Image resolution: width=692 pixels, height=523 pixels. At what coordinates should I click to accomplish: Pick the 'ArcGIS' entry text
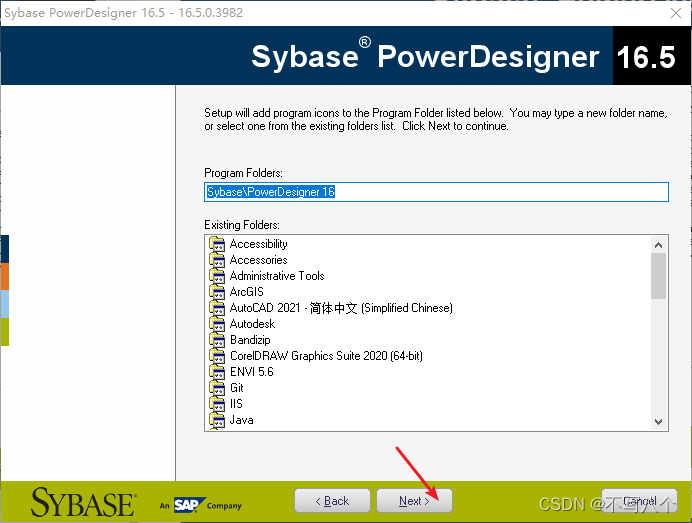(247, 292)
